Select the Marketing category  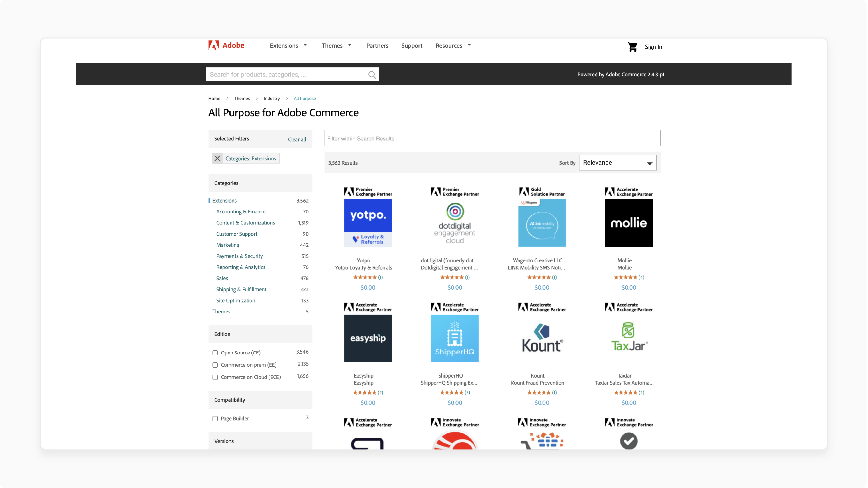coord(227,245)
